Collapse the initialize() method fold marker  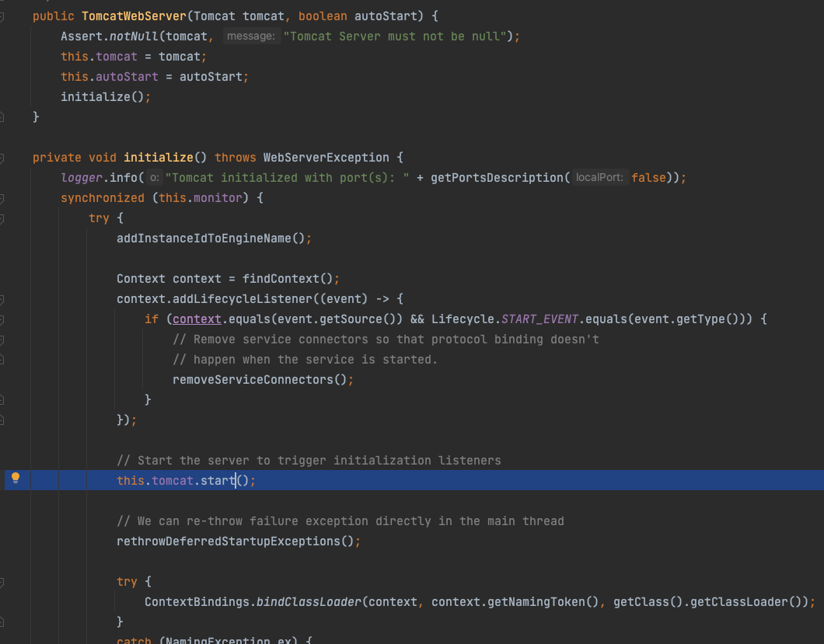(x=2, y=158)
